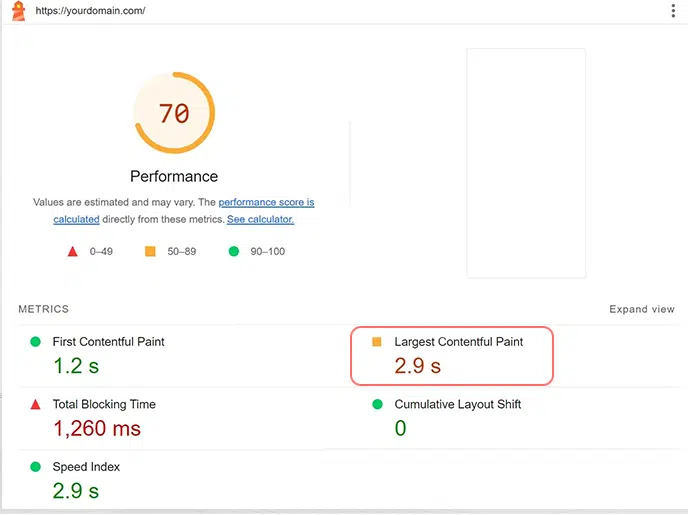Click the 0–49 legend range text
688x515 pixels.
coord(101,251)
